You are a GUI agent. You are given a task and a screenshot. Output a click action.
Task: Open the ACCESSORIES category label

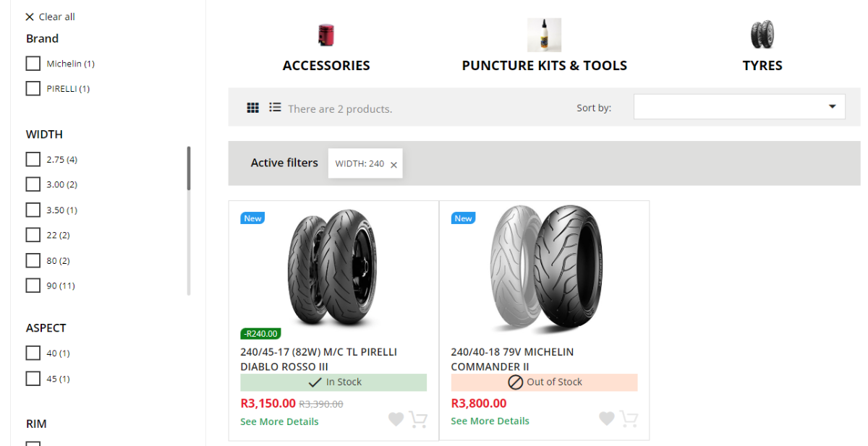[326, 66]
